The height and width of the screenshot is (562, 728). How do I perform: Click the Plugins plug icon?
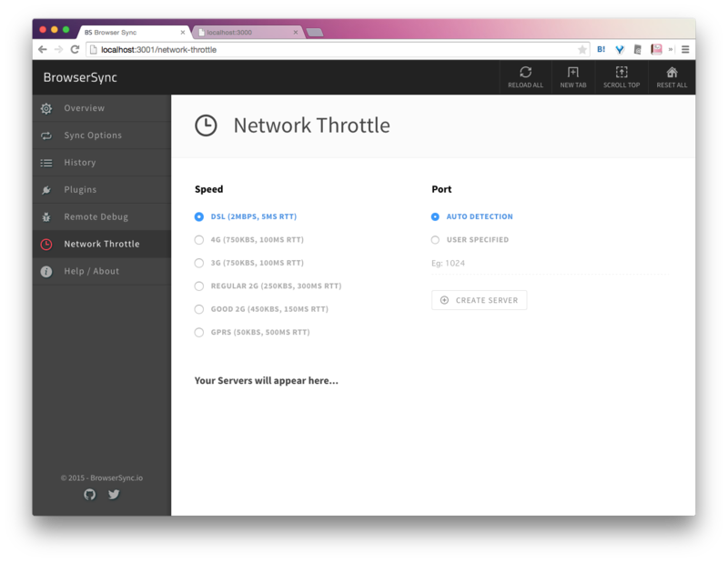(46, 190)
